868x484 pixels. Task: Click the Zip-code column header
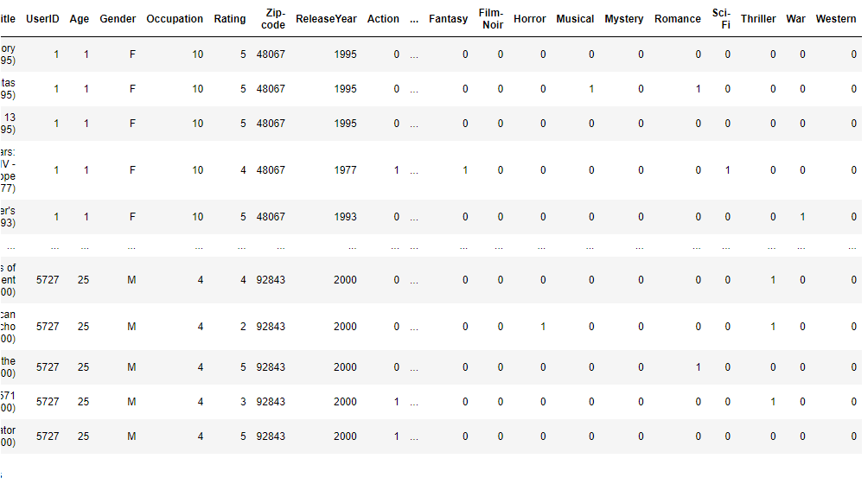[x=273, y=19]
